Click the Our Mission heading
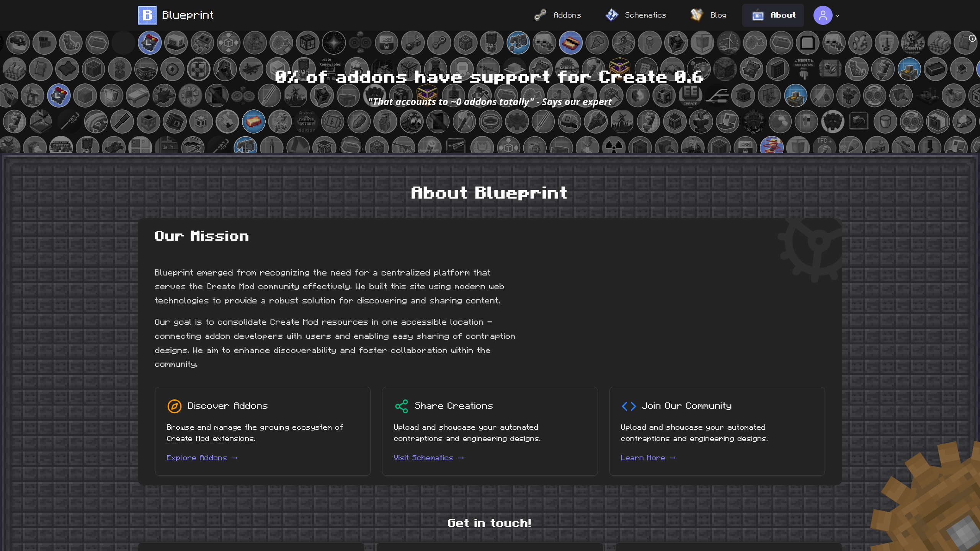Image resolution: width=980 pixels, height=551 pixels. pyautogui.click(x=202, y=236)
